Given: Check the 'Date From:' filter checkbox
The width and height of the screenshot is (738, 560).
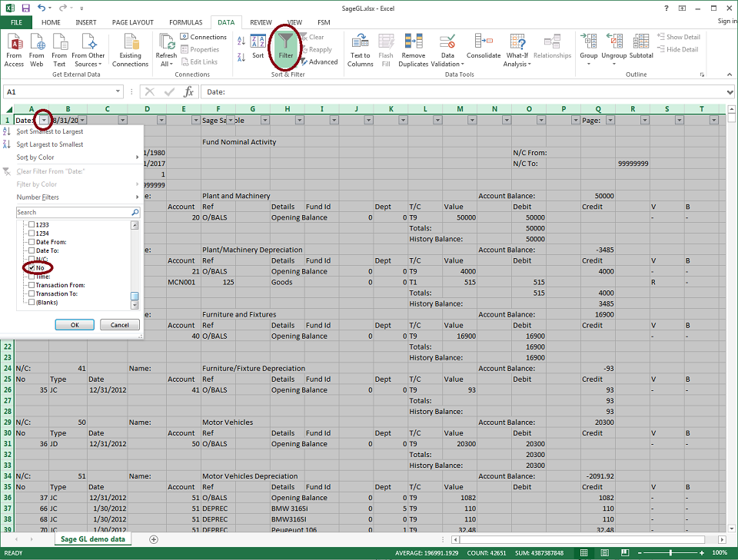Looking at the screenshot, I should (32, 242).
